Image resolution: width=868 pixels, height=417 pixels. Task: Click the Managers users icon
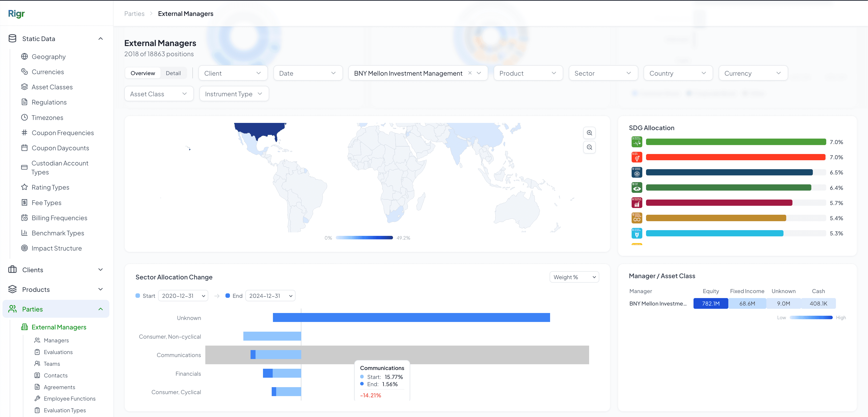tap(37, 340)
